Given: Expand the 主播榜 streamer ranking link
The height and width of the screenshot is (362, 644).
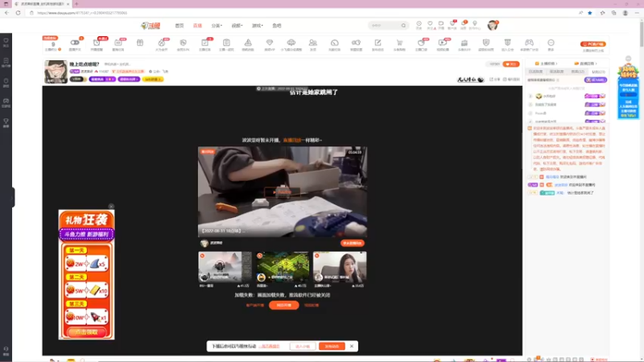Looking at the screenshot, I should (547, 64).
